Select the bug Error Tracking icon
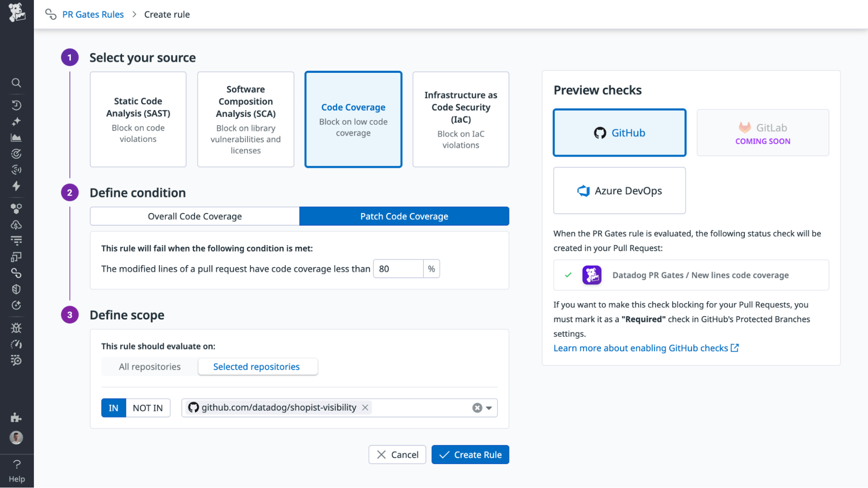 tap(17, 328)
